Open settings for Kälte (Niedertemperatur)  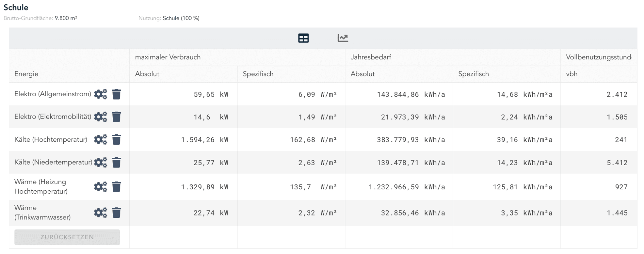point(100,163)
